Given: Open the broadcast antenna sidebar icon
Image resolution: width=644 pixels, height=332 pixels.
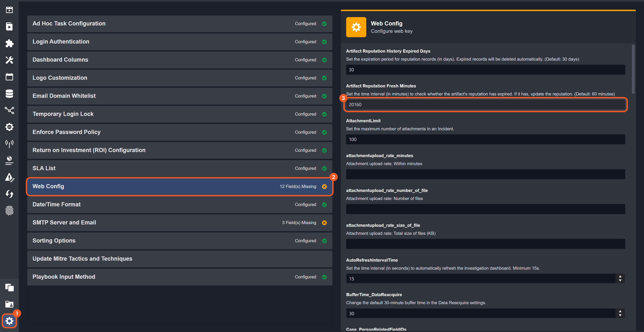Looking at the screenshot, I should tap(9, 144).
